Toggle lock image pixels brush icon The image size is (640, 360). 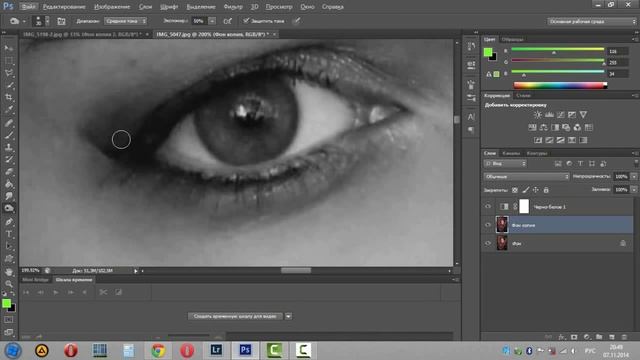tap(526, 190)
